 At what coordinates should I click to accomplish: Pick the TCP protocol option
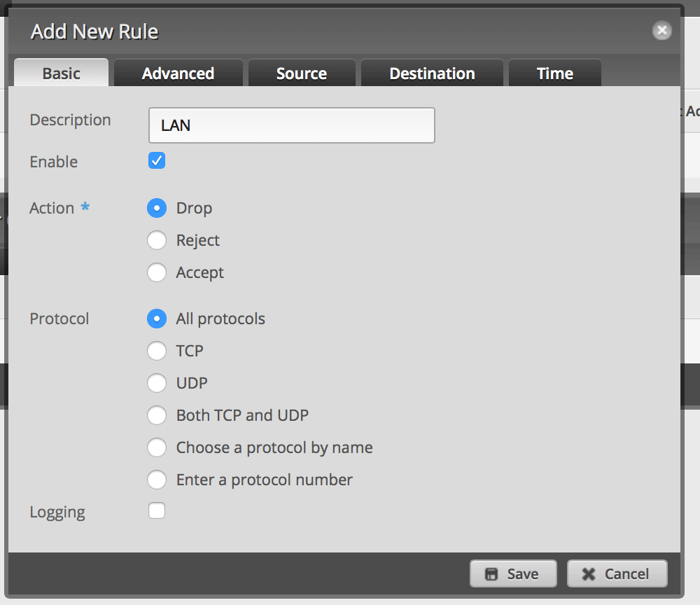tap(157, 351)
